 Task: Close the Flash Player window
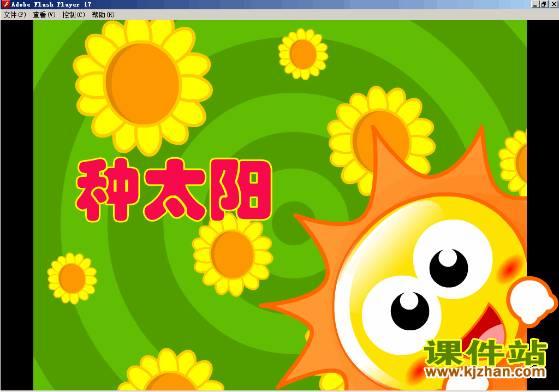554,4
